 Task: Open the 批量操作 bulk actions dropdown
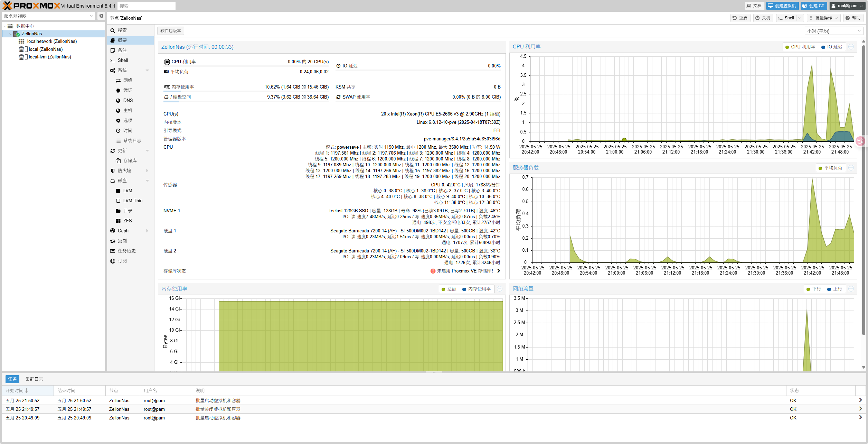coord(824,18)
